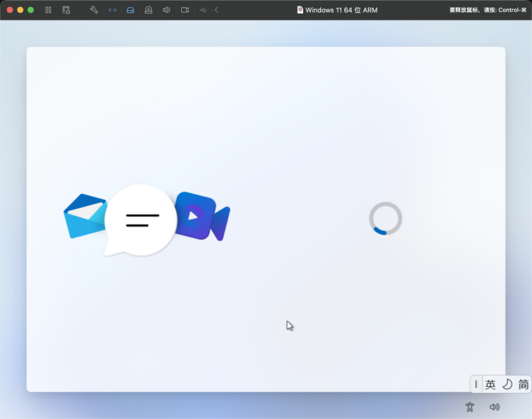The image size is (532, 419).
Task: Open virtual machine settings wrench
Action: (94, 10)
